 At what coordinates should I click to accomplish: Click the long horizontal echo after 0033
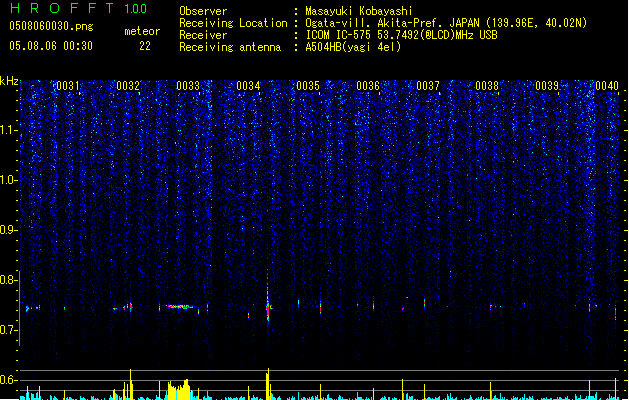[x=180, y=307]
